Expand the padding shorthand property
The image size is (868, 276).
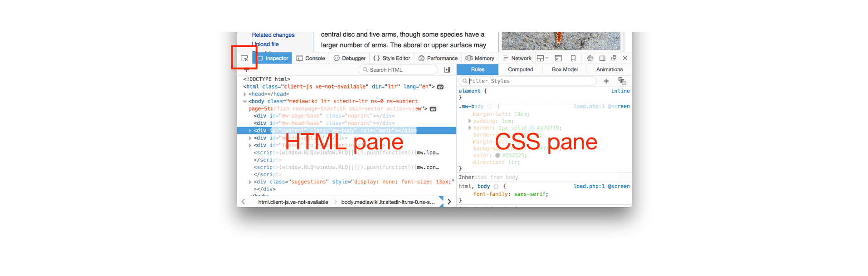pos(469,121)
